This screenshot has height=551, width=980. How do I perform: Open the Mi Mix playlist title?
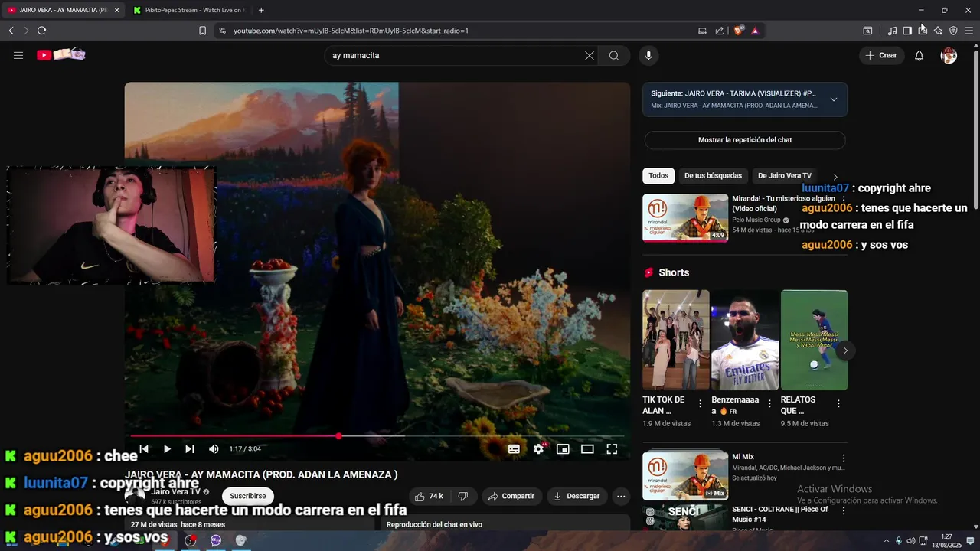pyautogui.click(x=743, y=457)
